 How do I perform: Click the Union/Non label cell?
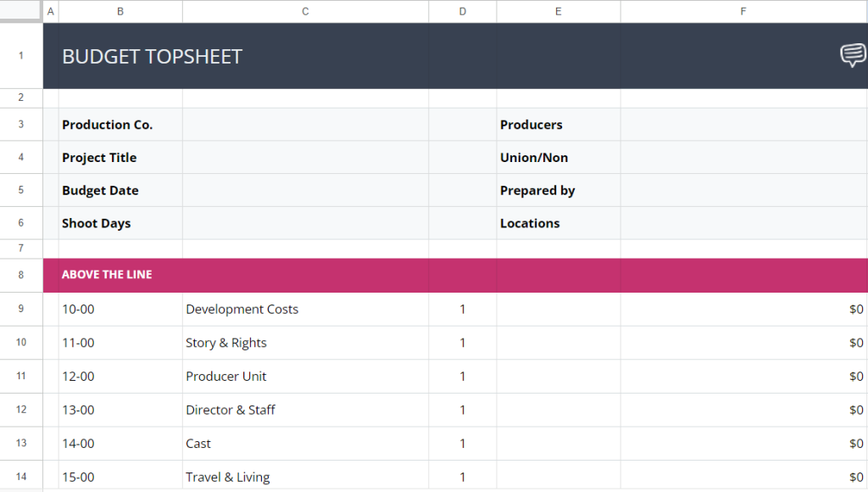pyautogui.click(x=558, y=157)
